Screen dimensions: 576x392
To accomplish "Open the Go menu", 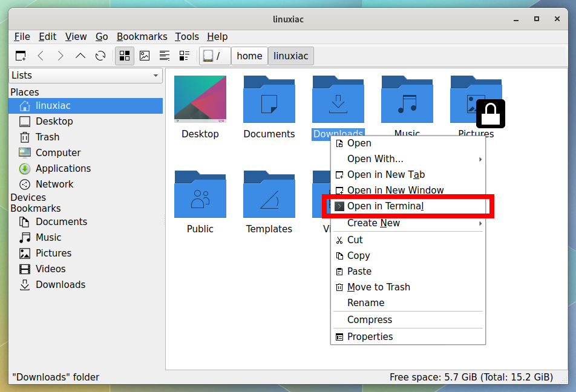I will [x=102, y=37].
